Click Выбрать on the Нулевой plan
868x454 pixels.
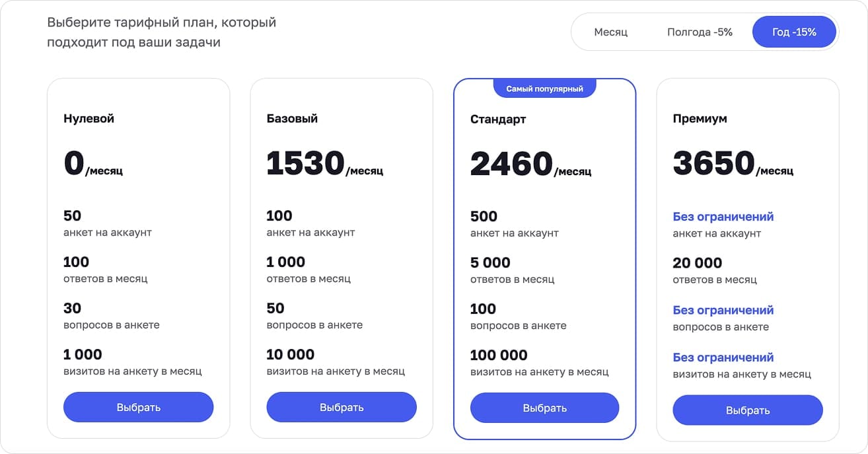click(x=138, y=407)
